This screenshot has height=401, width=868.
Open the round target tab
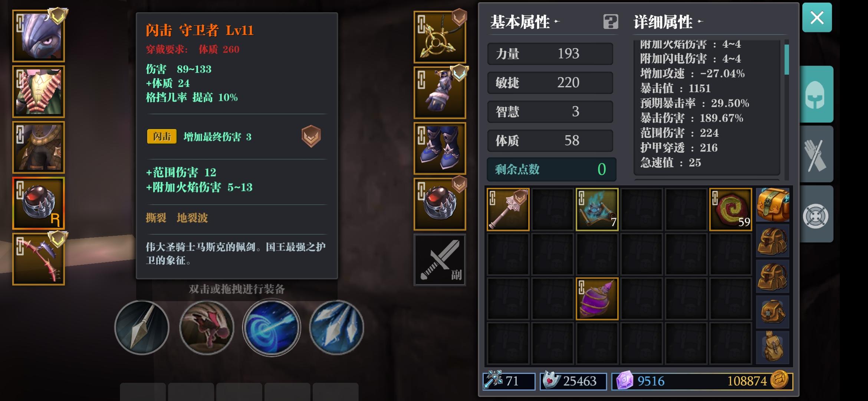816,214
